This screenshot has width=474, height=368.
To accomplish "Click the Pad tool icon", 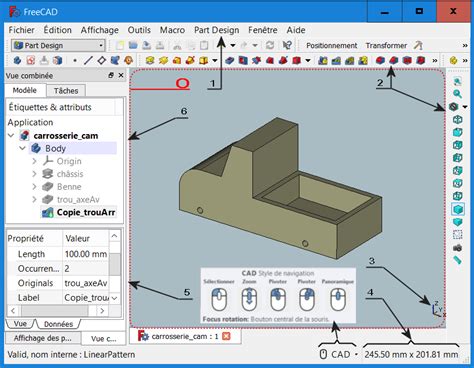I will (x=150, y=60).
